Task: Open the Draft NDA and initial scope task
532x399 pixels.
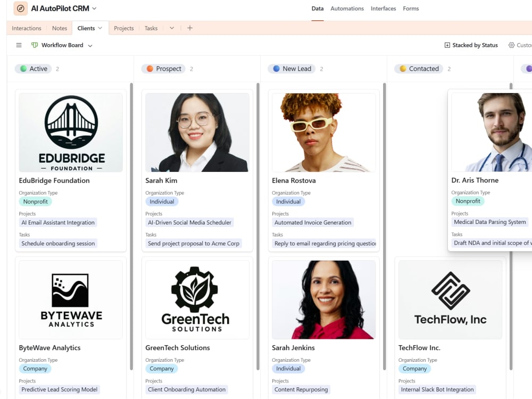Action: pos(492,243)
